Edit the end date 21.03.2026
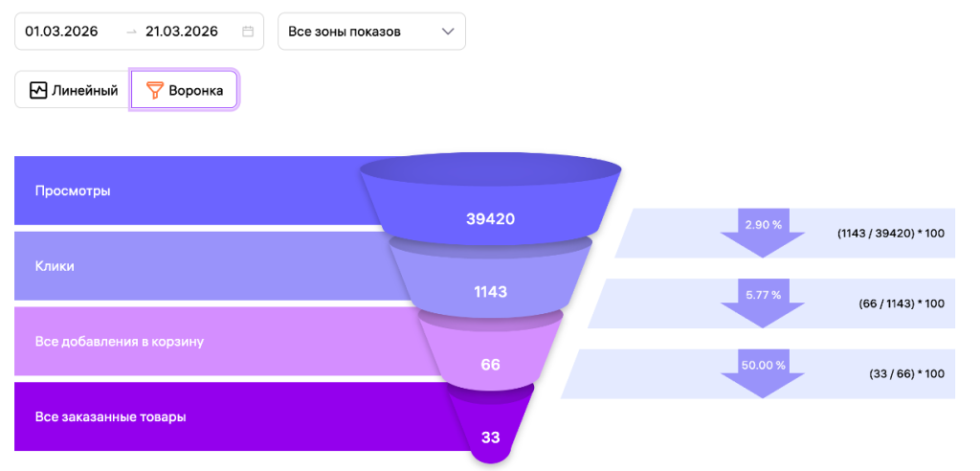 (182, 32)
